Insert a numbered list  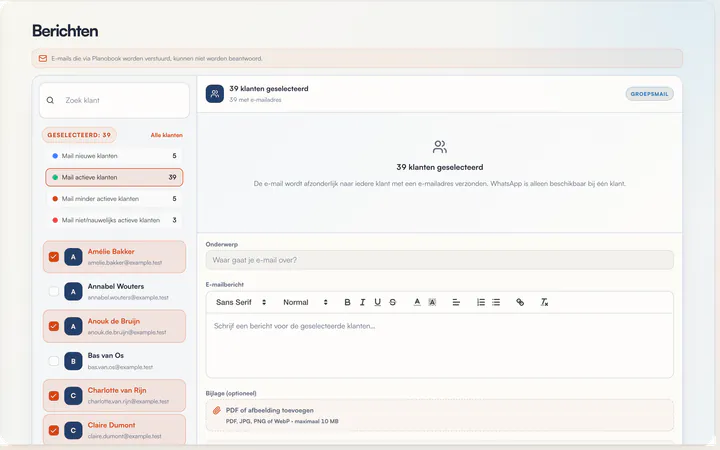[481, 302]
